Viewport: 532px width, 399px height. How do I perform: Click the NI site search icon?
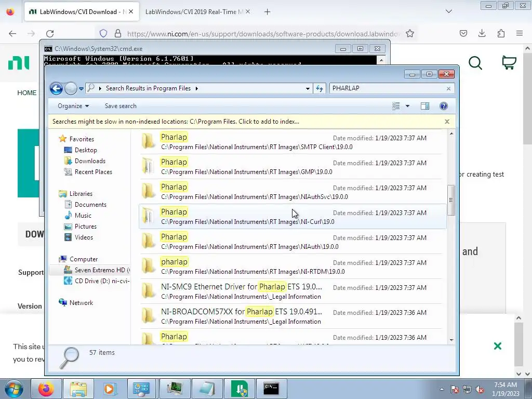(475, 63)
